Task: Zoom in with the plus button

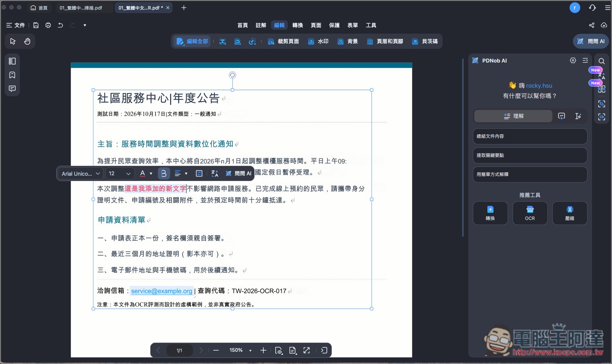Action: [263, 350]
